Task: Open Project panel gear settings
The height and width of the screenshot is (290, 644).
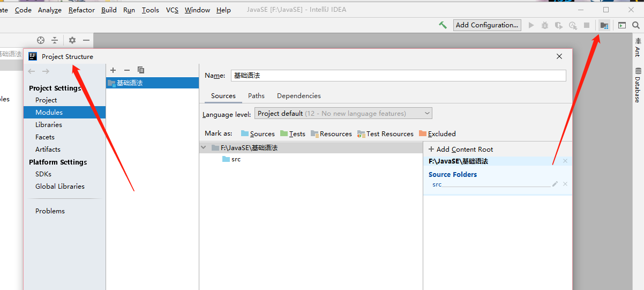Action: click(72, 40)
